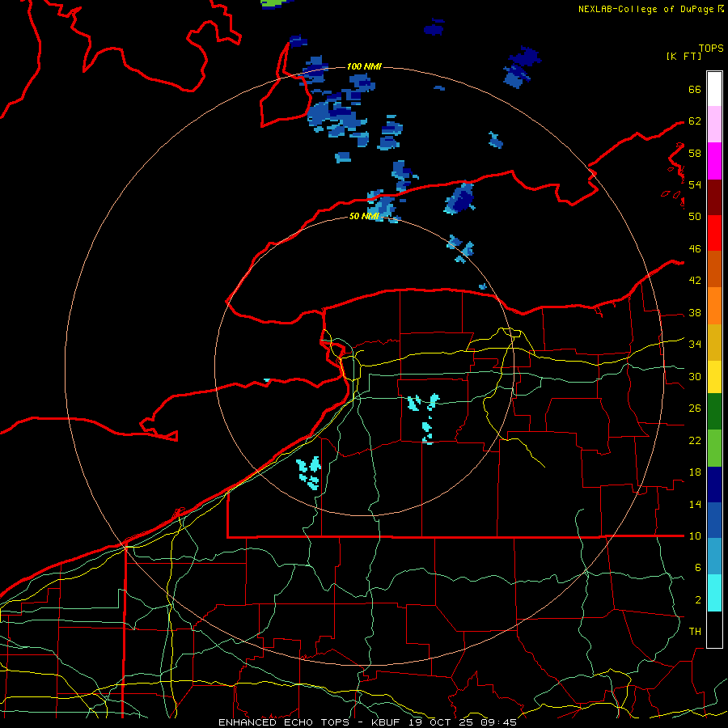Screen dimensions: 728x728
Task: Click the 10 legend value
Action: (695, 536)
